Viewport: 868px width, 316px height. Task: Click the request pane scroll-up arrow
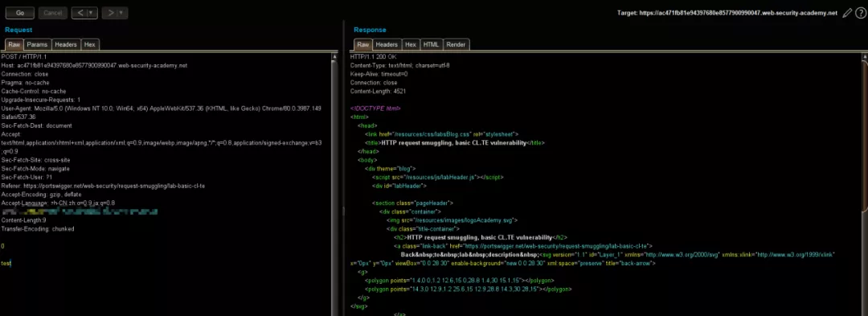point(334,57)
